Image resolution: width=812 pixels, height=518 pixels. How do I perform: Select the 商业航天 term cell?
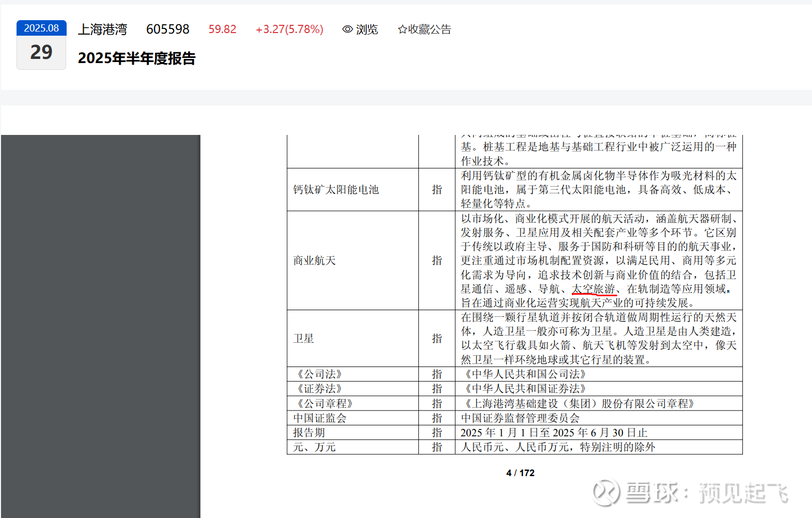(314, 261)
